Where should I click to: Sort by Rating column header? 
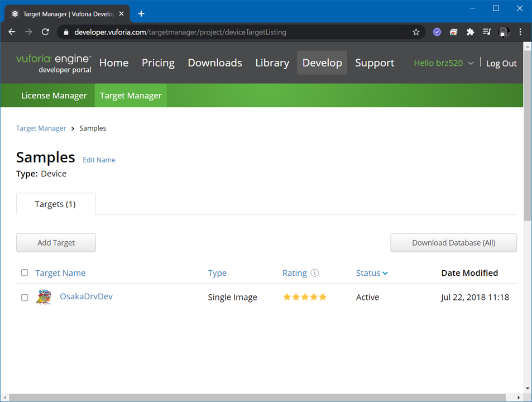tap(295, 273)
